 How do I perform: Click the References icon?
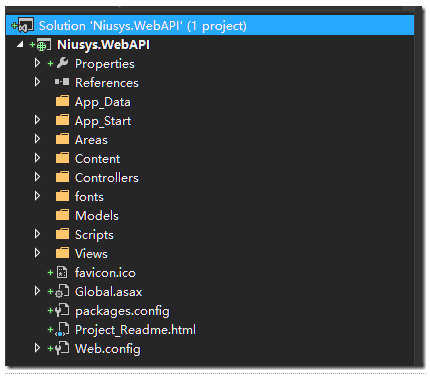pyautogui.click(x=62, y=82)
